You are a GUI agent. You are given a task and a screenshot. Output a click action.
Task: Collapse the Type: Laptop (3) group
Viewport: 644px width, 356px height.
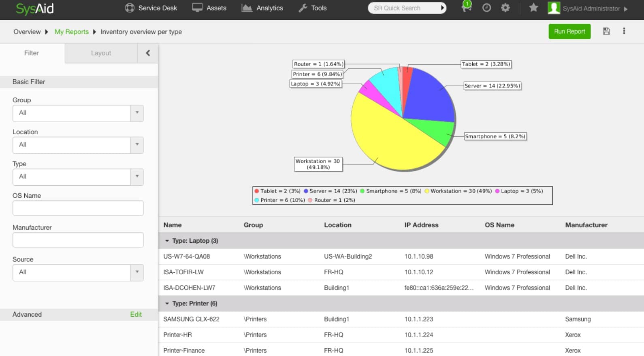(167, 241)
